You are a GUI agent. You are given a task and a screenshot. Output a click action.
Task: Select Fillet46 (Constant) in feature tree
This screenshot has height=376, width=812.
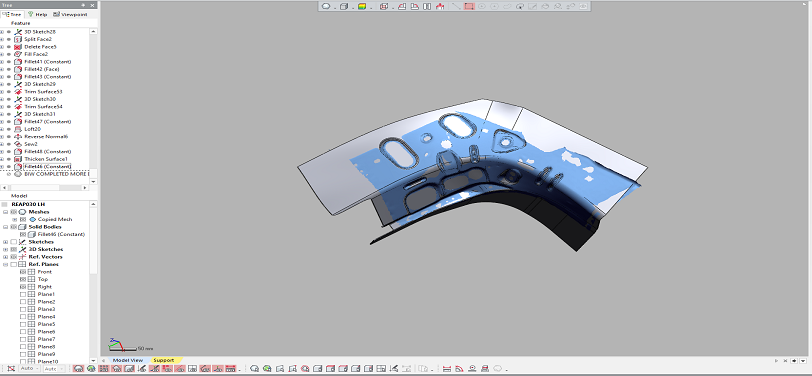pos(48,166)
